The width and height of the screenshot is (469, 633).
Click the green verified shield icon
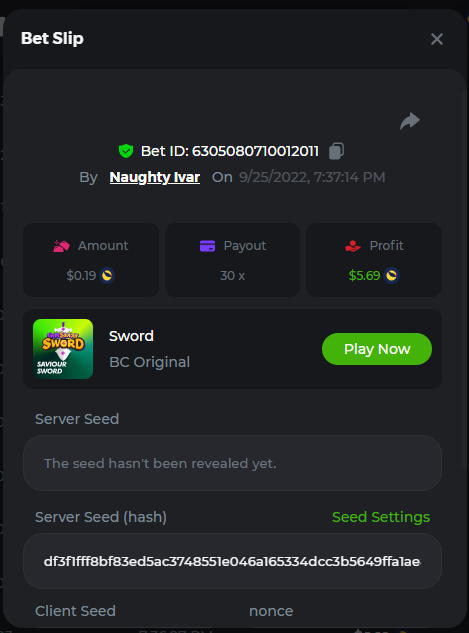coord(126,151)
